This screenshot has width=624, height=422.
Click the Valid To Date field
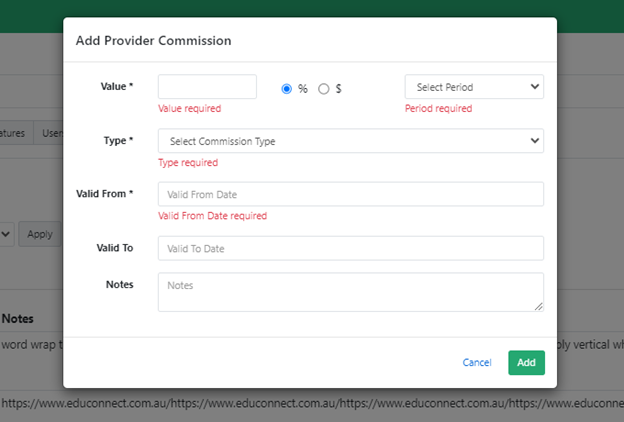[350, 248]
